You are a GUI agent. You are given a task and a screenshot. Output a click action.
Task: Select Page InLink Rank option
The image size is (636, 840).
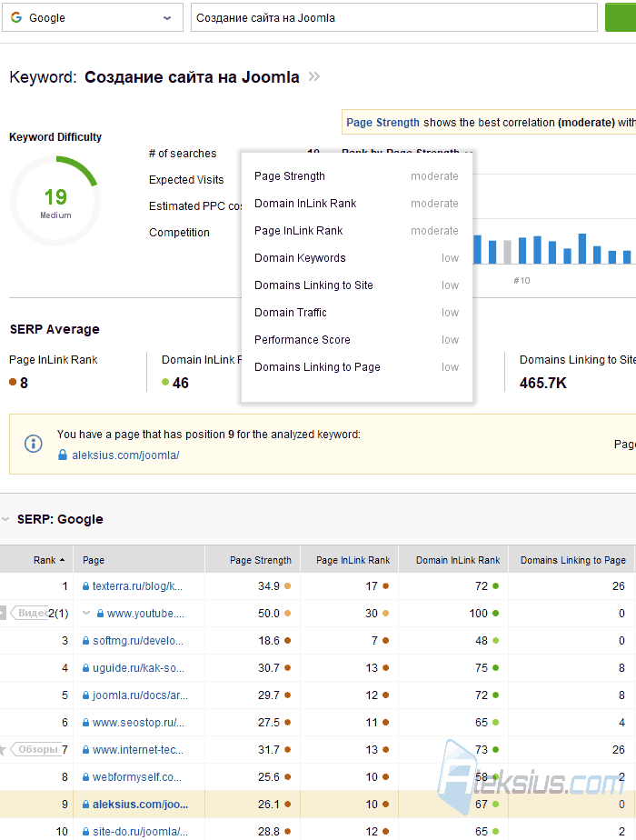click(356, 231)
